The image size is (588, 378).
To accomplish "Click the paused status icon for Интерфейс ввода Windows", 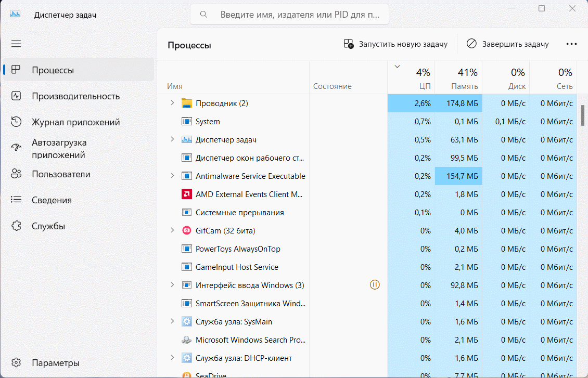I will click(x=375, y=285).
